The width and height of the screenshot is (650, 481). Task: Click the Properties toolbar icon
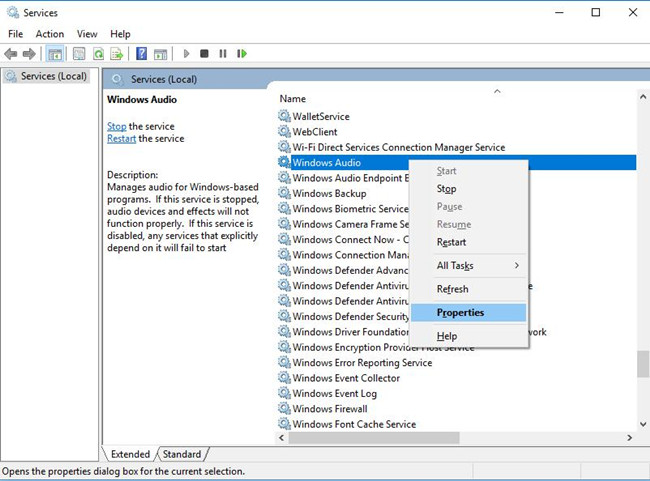pos(79,53)
